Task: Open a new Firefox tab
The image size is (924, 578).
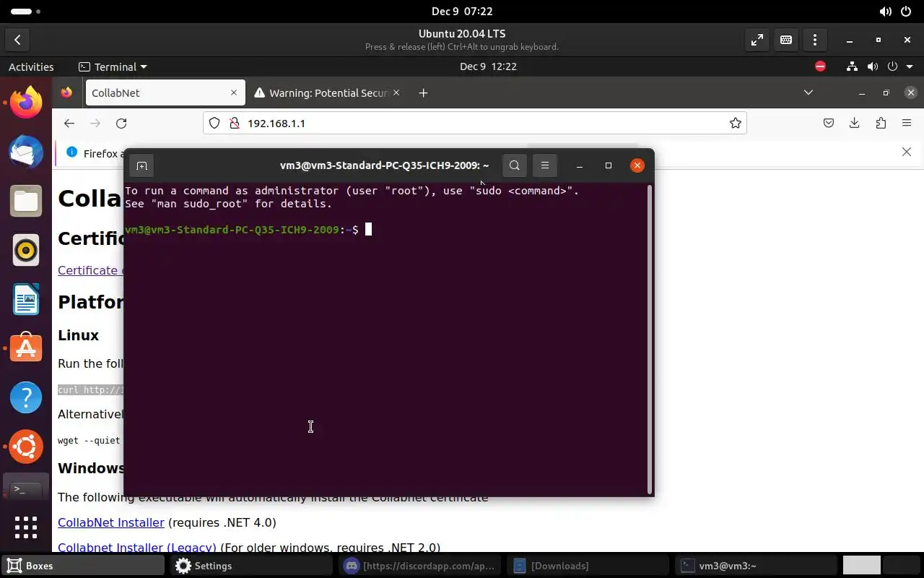Action: click(423, 92)
